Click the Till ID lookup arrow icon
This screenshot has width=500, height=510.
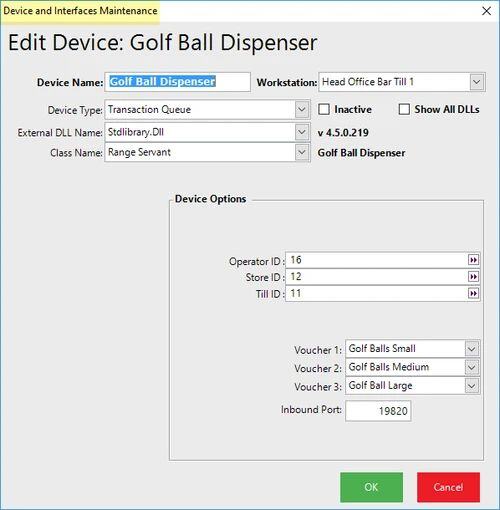tap(473, 293)
